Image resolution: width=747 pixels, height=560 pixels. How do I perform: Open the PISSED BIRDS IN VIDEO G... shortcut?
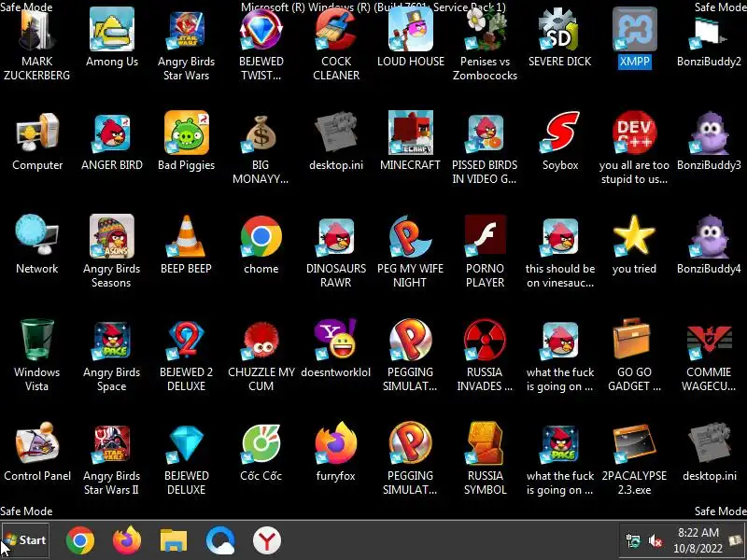click(x=485, y=133)
